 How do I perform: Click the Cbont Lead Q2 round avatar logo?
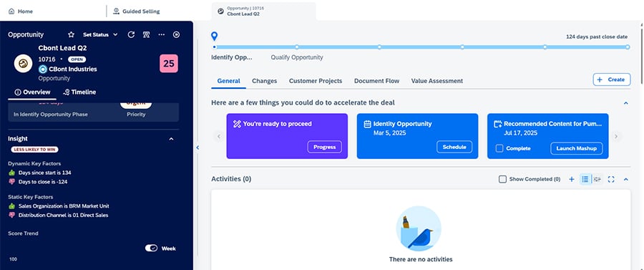[23, 63]
